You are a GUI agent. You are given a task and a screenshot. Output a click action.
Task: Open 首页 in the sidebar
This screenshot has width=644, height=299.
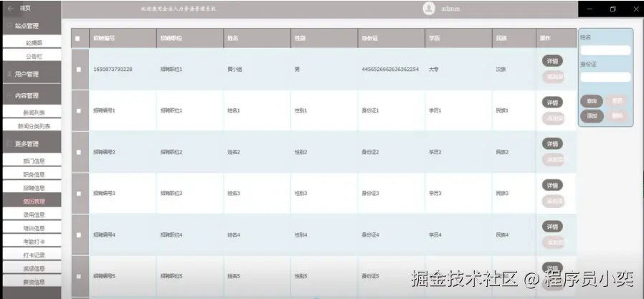(25, 8)
